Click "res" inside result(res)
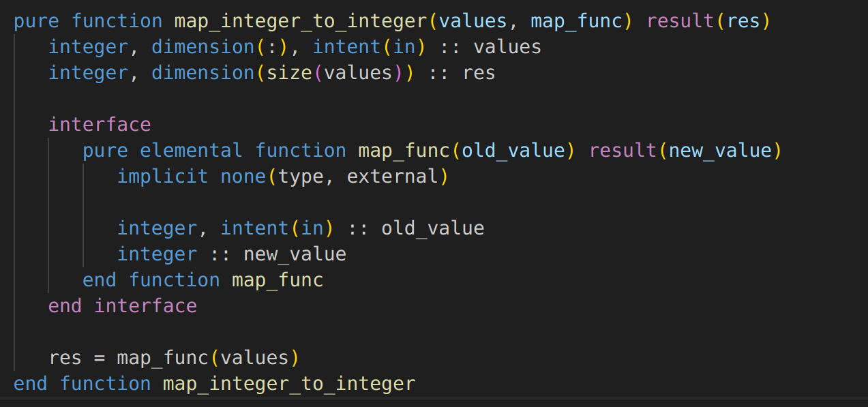 [743, 21]
